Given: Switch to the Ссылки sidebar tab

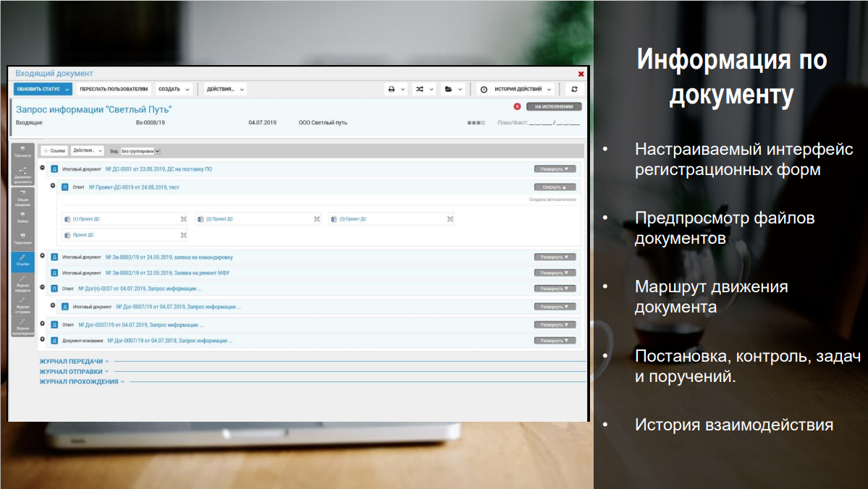Looking at the screenshot, I should [22, 260].
